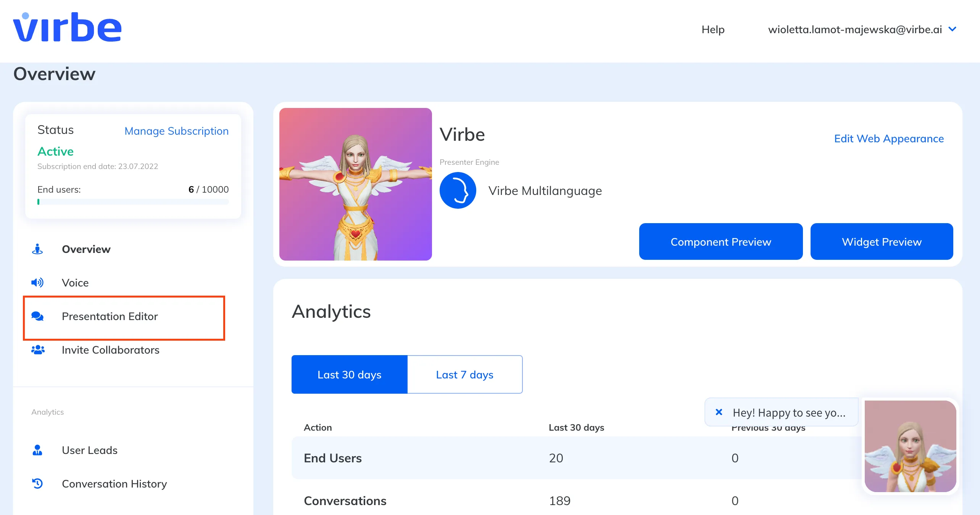Click the account email wioletta.lamot-majewska@virbe.ai
The height and width of the screenshot is (515, 980).
pos(855,29)
